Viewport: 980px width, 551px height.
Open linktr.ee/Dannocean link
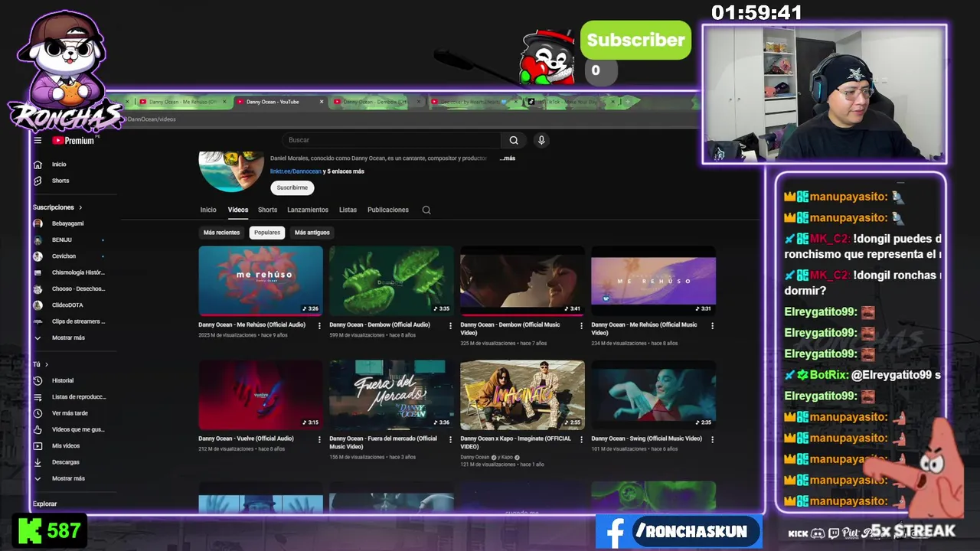(296, 171)
